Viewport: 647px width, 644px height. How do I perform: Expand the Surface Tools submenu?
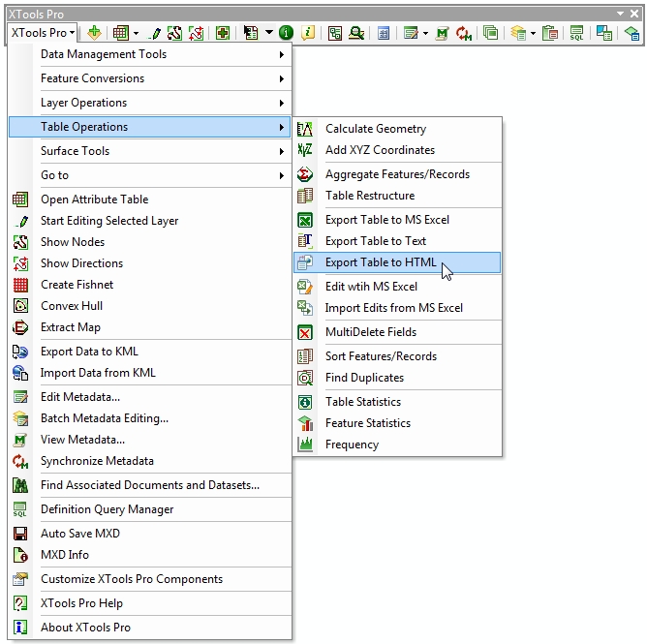tap(150, 151)
